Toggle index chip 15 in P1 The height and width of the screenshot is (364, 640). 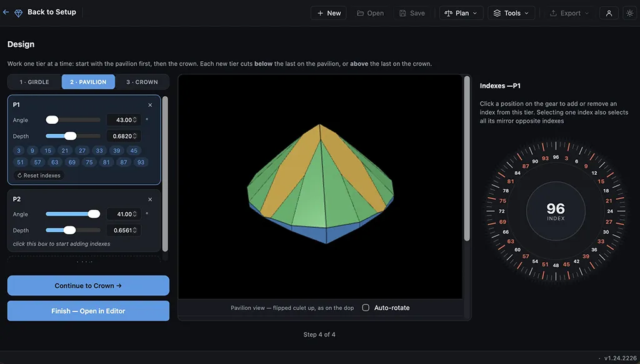(47, 150)
